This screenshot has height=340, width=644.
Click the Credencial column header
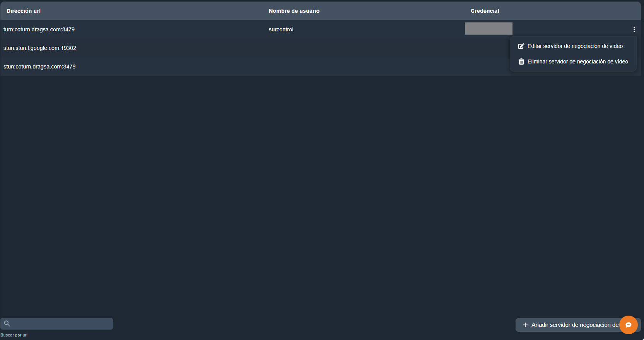point(485,11)
